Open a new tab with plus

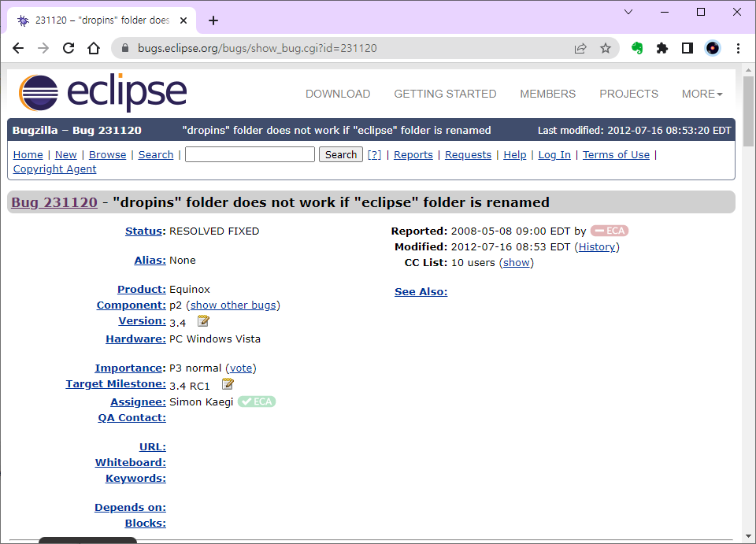coord(213,20)
